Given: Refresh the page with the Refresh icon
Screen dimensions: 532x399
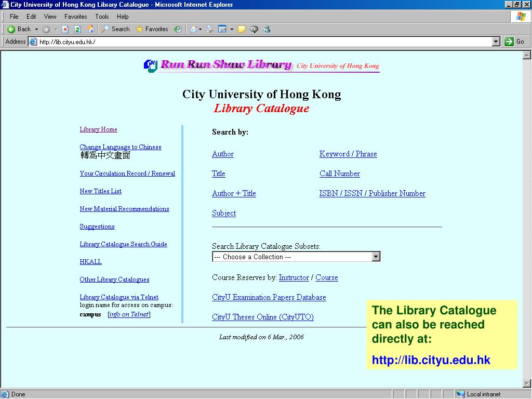Looking at the screenshot, I should 78,29.
